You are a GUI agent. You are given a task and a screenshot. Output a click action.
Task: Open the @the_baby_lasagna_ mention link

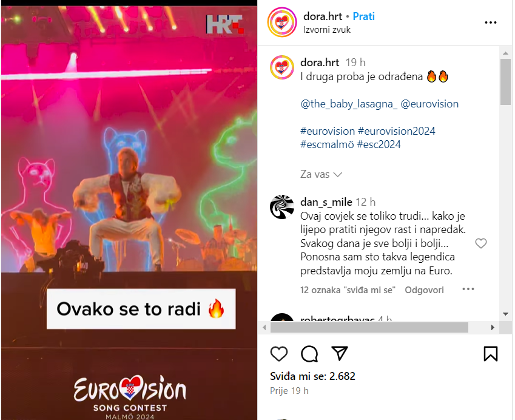click(x=349, y=104)
